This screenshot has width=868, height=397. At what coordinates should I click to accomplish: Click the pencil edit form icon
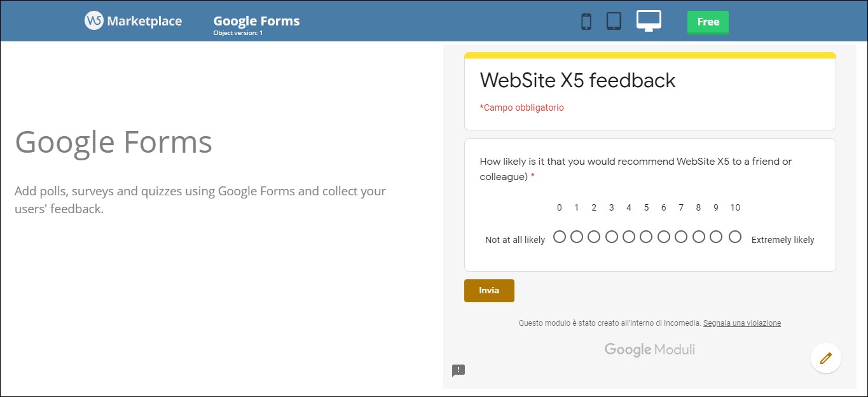tap(826, 358)
